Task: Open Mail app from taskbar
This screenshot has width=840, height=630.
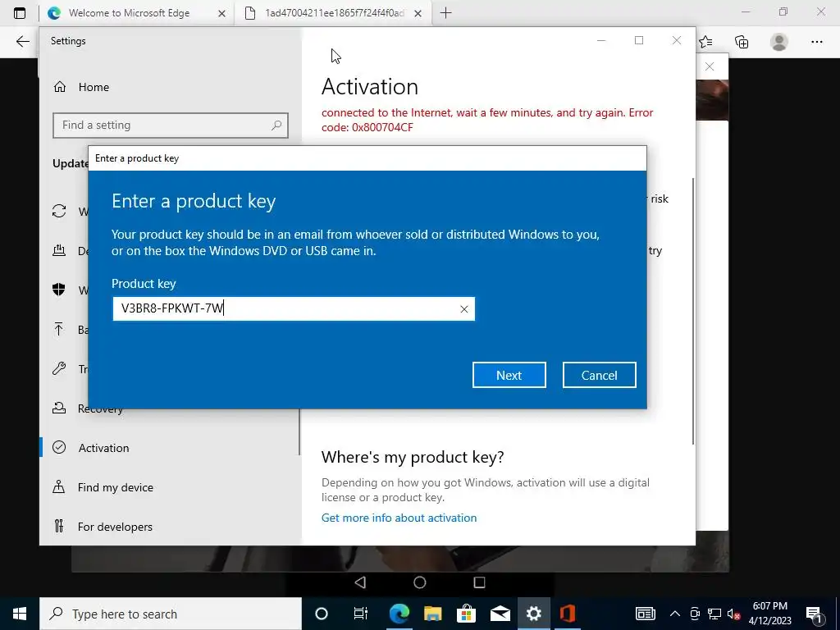Action: tap(500, 614)
